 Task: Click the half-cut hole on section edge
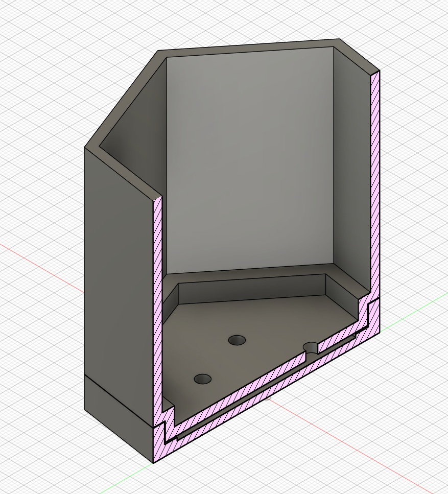click(x=311, y=347)
